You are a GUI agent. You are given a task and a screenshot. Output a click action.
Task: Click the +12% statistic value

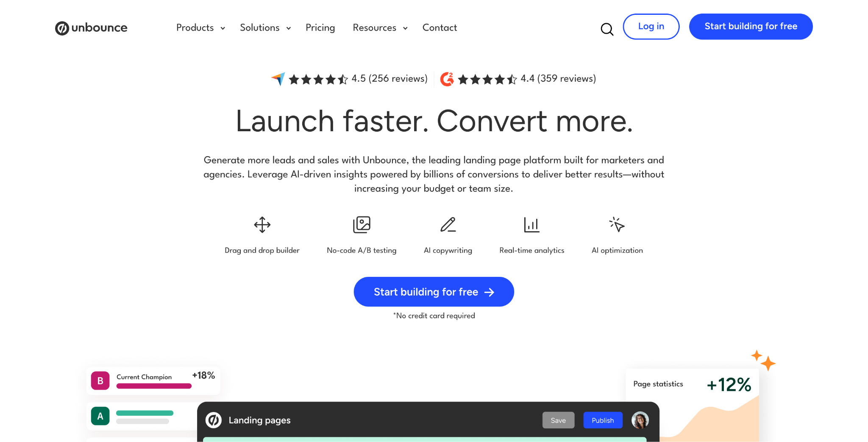729,385
